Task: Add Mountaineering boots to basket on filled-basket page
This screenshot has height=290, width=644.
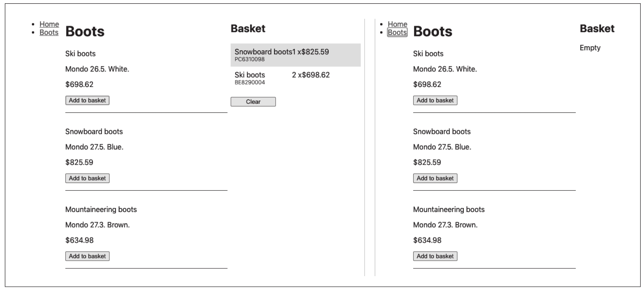Action: click(x=87, y=257)
